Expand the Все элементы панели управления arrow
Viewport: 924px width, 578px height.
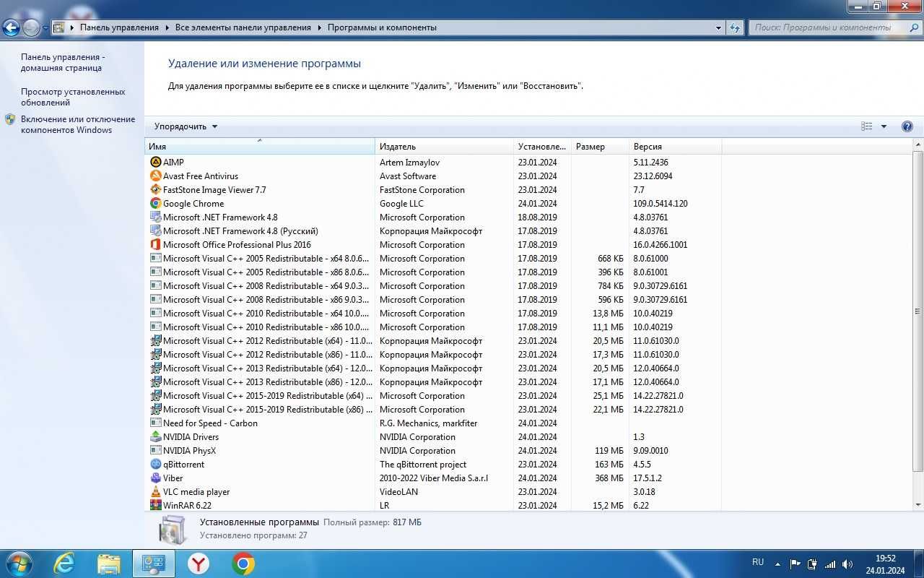(319, 27)
